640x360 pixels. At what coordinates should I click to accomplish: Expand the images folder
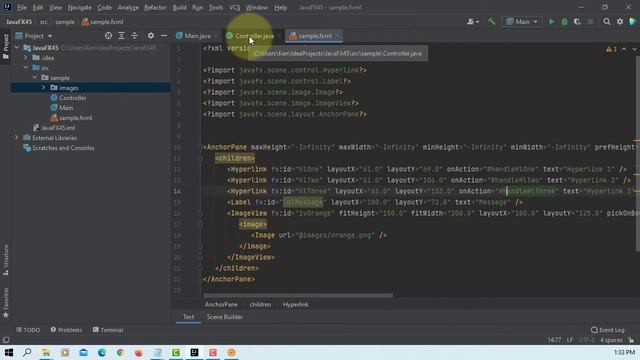coord(44,88)
